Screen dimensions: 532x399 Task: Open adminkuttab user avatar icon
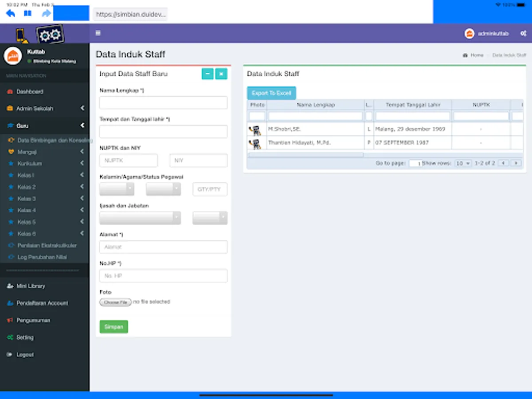coord(469,33)
